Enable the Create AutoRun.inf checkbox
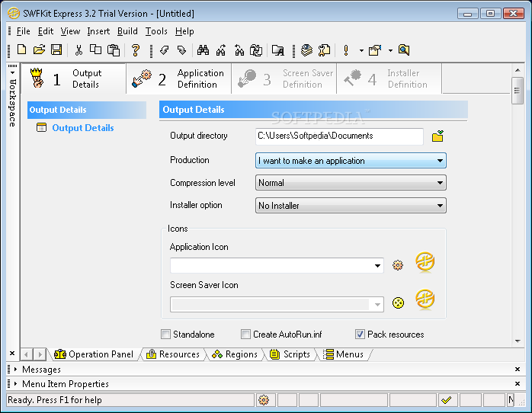532x413 pixels. pos(245,334)
